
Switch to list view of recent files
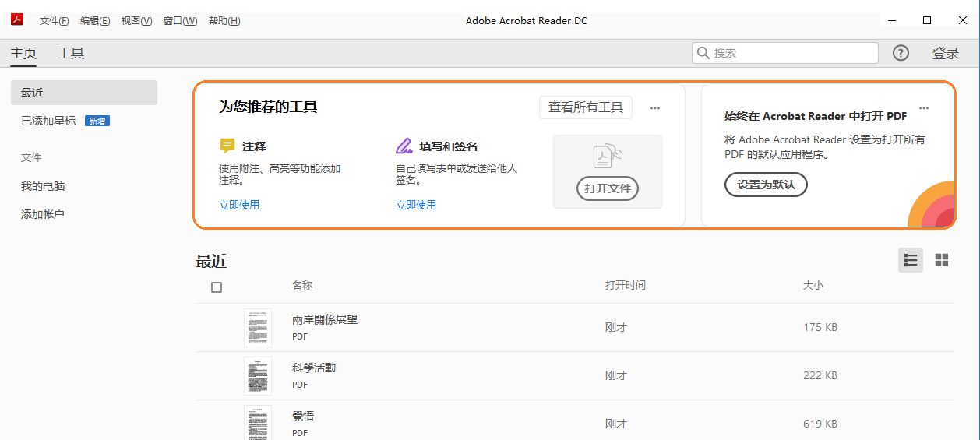(x=911, y=260)
